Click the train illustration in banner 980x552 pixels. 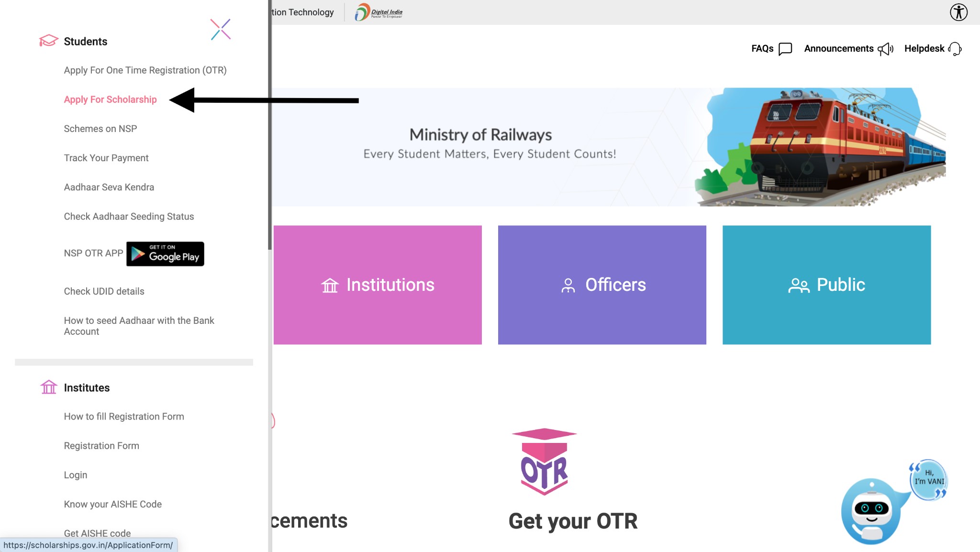(x=820, y=147)
